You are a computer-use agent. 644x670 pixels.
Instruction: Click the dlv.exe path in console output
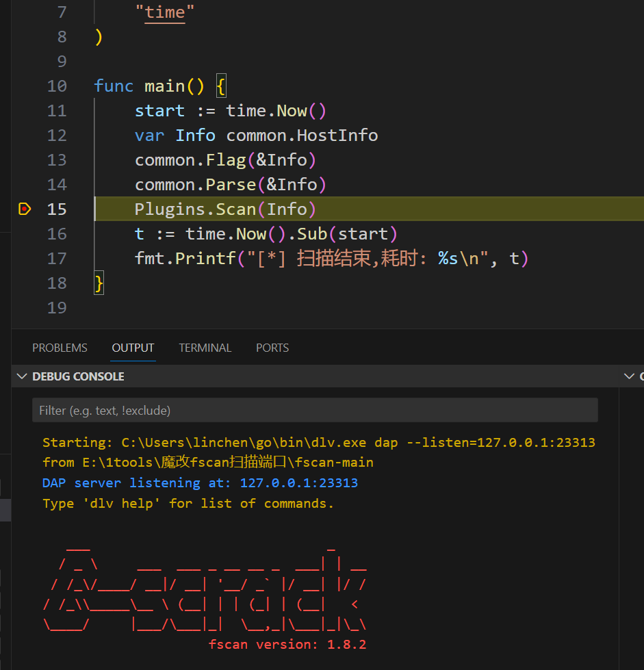pyautogui.click(x=245, y=443)
